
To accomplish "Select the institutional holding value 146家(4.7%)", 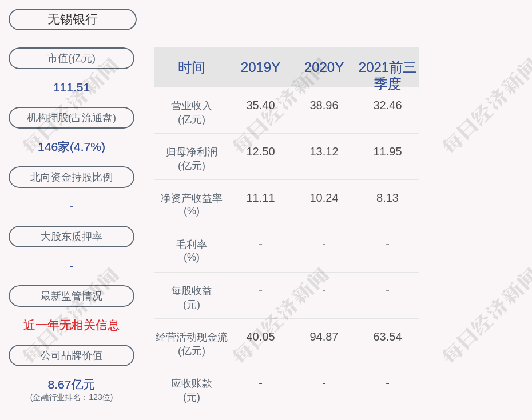I will click(x=72, y=147).
